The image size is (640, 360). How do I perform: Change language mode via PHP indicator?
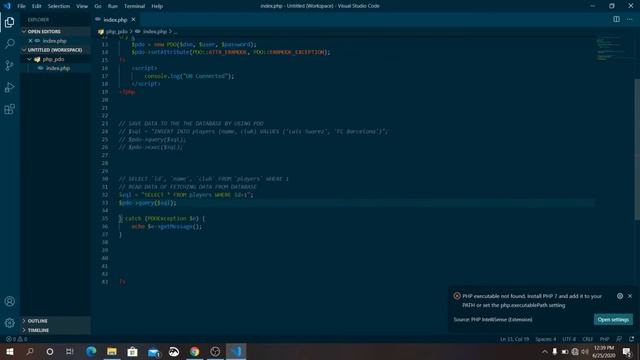[x=604, y=339]
